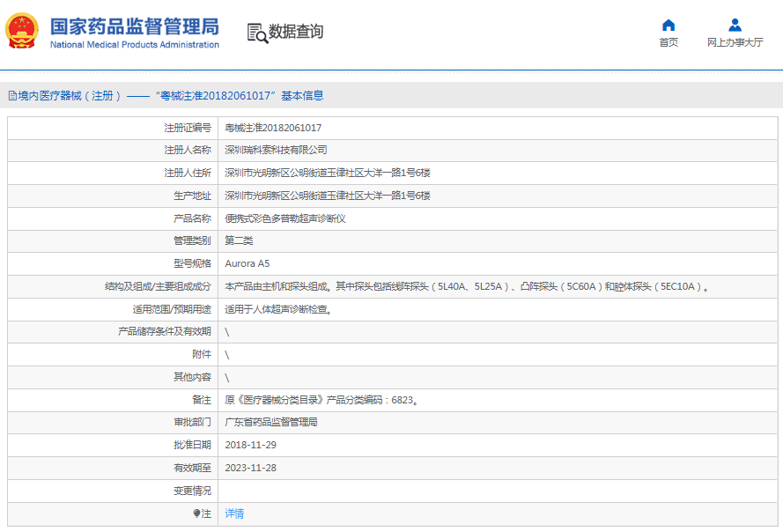Select registration number value 粤械注准20182061017

[x=273, y=128]
